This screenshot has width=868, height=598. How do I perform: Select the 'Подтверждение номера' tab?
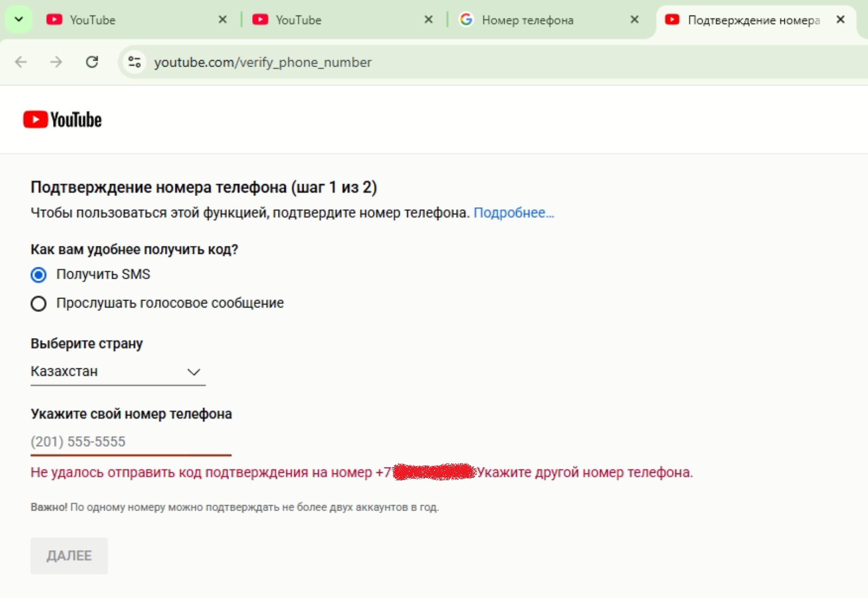click(755, 20)
